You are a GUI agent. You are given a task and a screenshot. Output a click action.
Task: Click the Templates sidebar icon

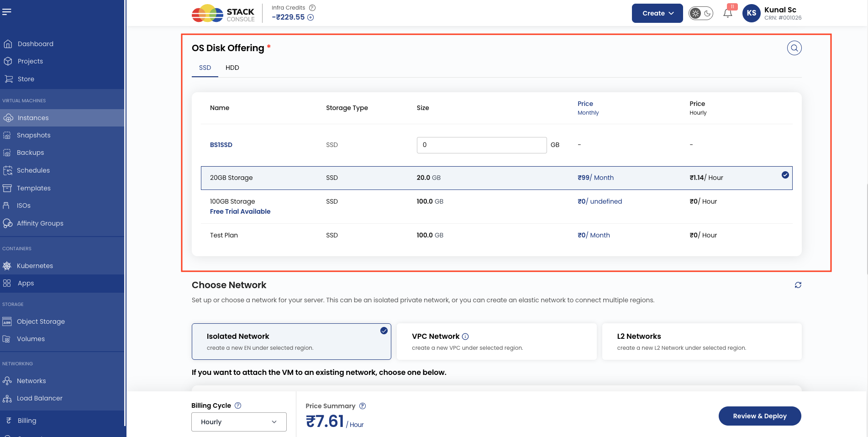coord(7,188)
